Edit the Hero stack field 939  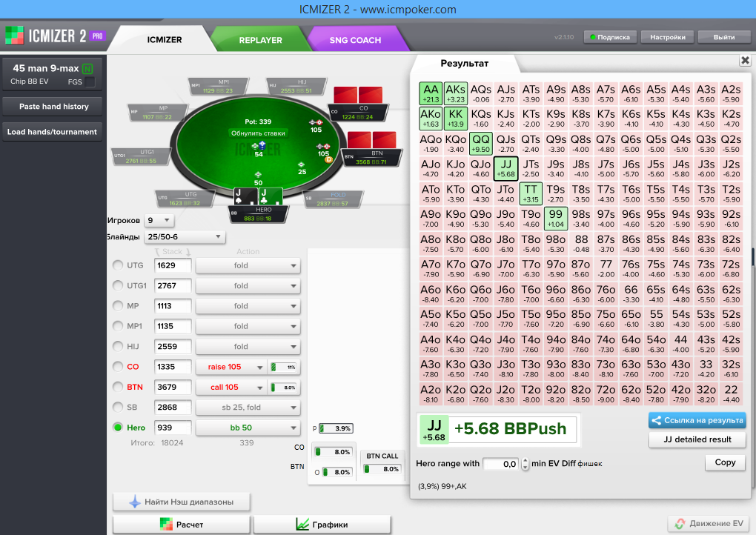pyautogui.click(x=173, y=428)
